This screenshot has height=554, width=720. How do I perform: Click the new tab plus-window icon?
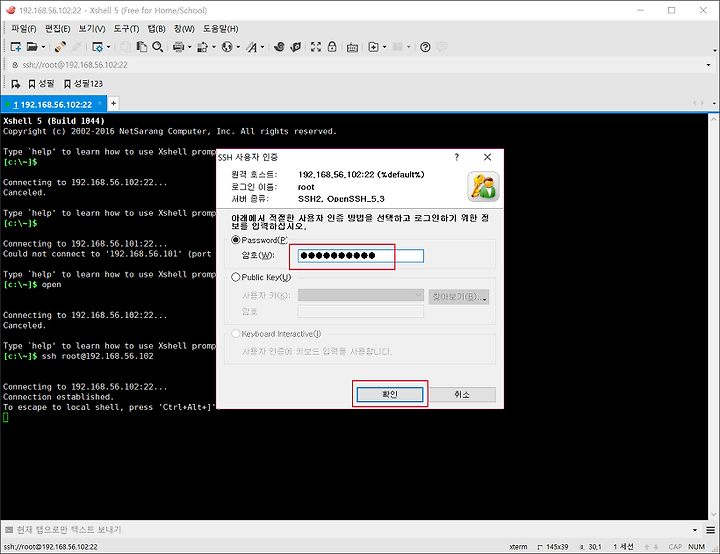tap(374, 47)
